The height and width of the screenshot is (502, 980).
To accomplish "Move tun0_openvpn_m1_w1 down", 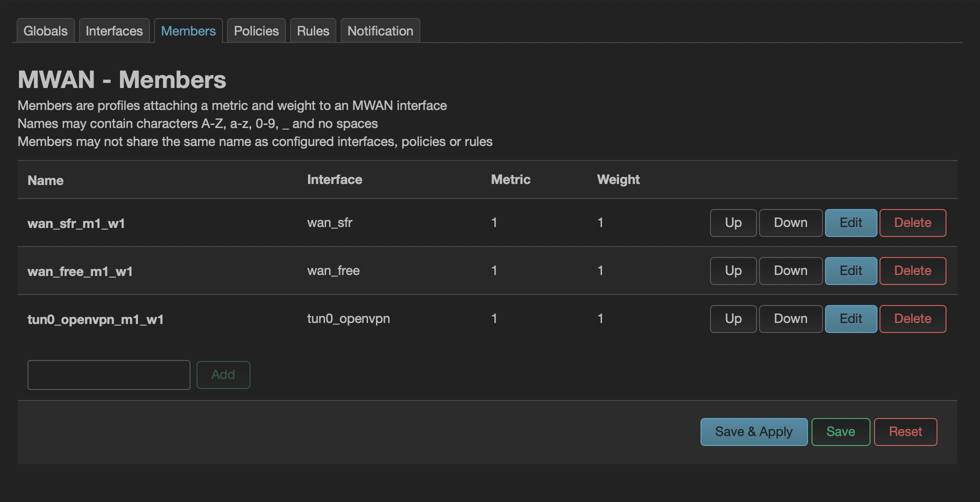I will pyautogui.click(x=790, y=319).
